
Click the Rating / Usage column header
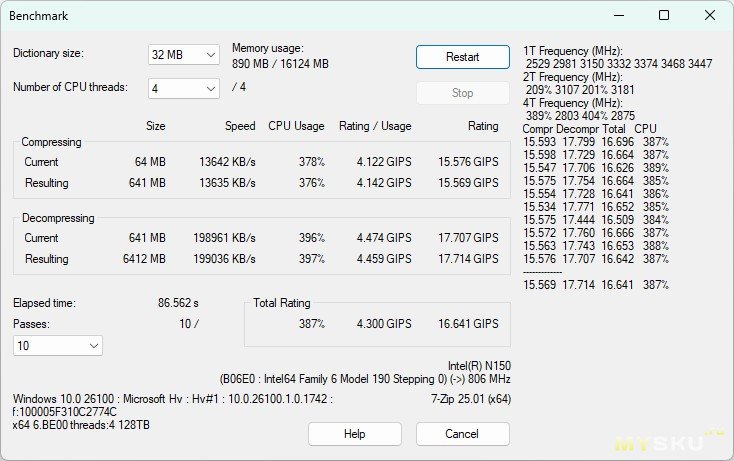(375, 126)
